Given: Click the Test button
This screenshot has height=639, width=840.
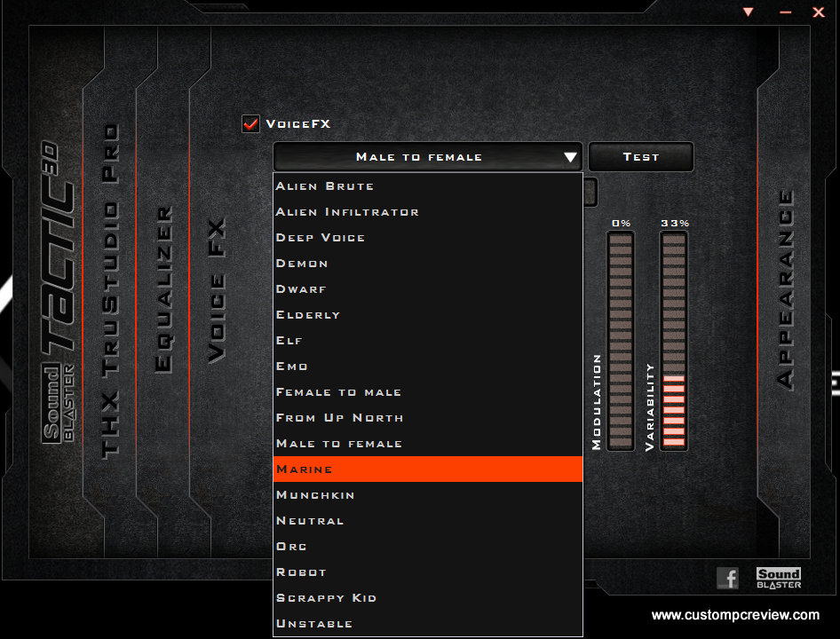Looking at the screenshot, I should click(641, 157).
